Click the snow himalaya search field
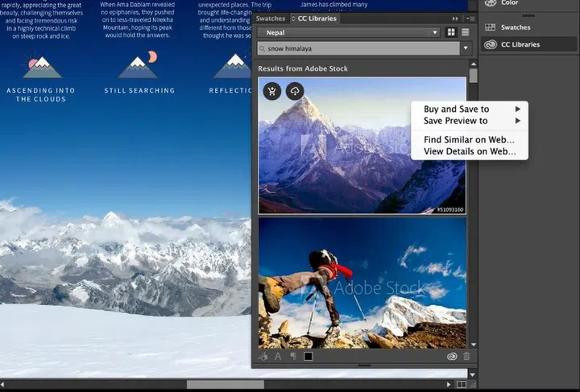 click(x=358, y=48)
